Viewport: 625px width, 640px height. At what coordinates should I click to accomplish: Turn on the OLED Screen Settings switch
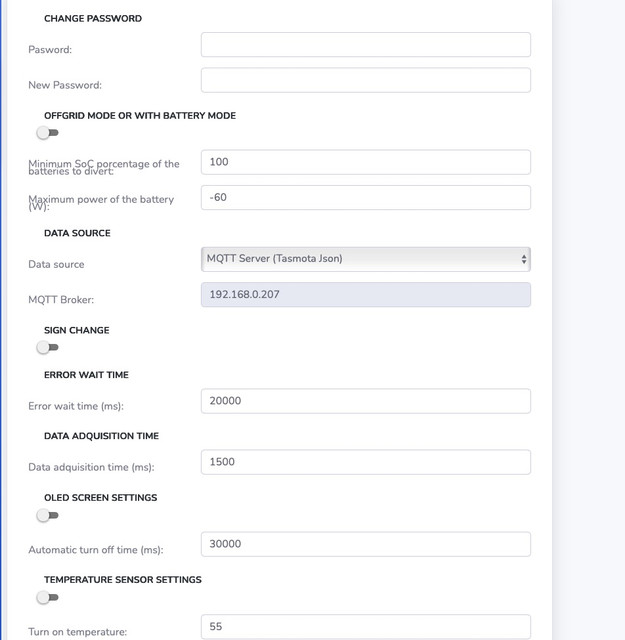47,515
